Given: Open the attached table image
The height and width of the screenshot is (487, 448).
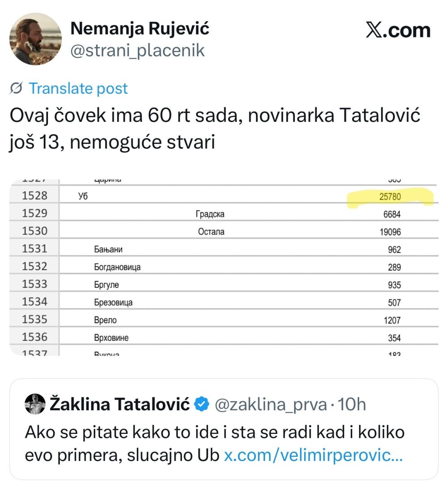Looking at the screenshot, I should click(224, 267).
